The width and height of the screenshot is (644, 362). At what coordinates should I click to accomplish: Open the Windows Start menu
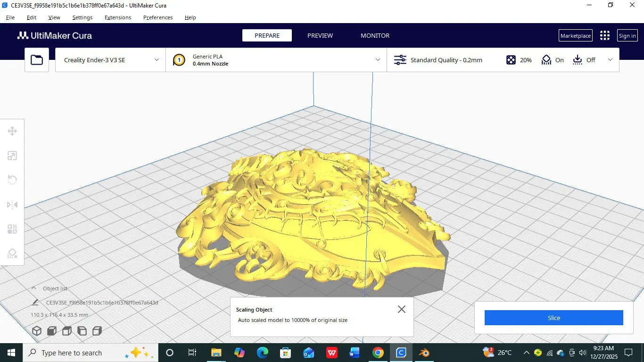point(11,353)
